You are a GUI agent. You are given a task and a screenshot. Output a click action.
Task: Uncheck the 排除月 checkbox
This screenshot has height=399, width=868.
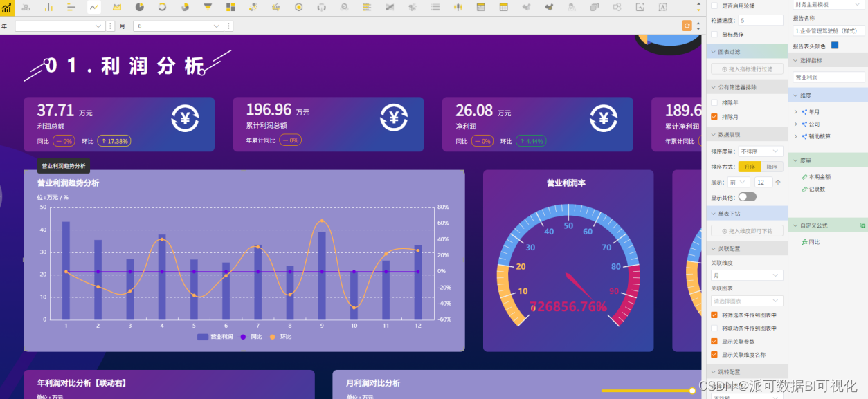714,116
